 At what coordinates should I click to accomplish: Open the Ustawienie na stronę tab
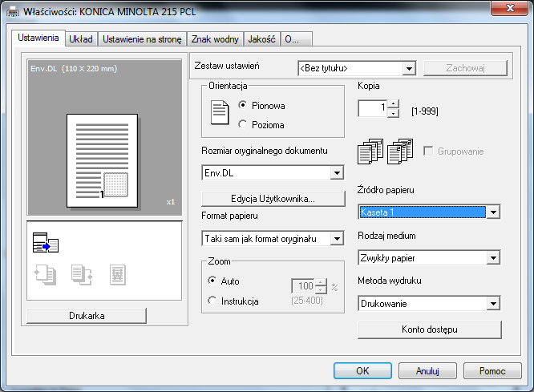pyautogui.click(x=143, y=39)
